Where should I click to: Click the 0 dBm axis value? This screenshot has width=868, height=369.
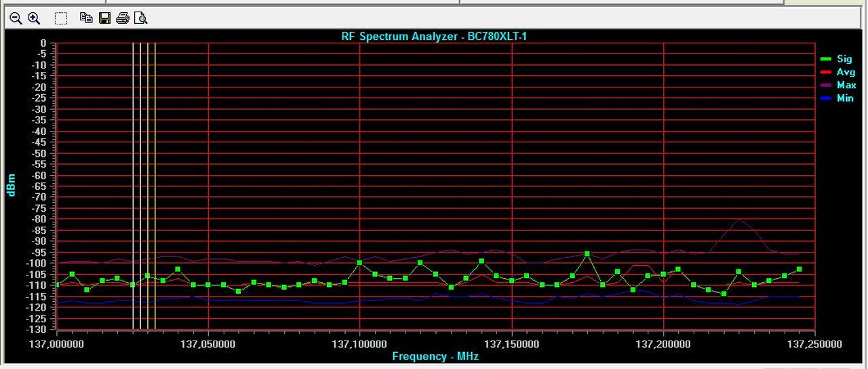click(x=43, y=43)
